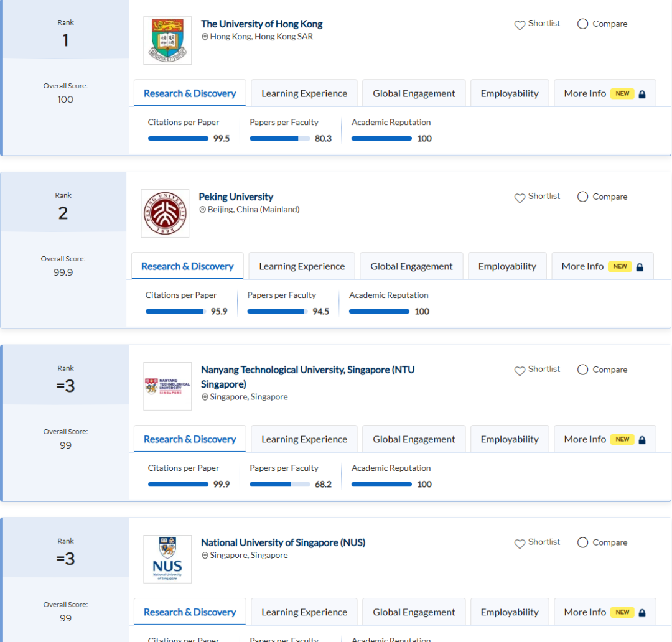Click the heart icon for National University of Singapore
Viewport: 672px width, 642px height.
pos(520,544)
